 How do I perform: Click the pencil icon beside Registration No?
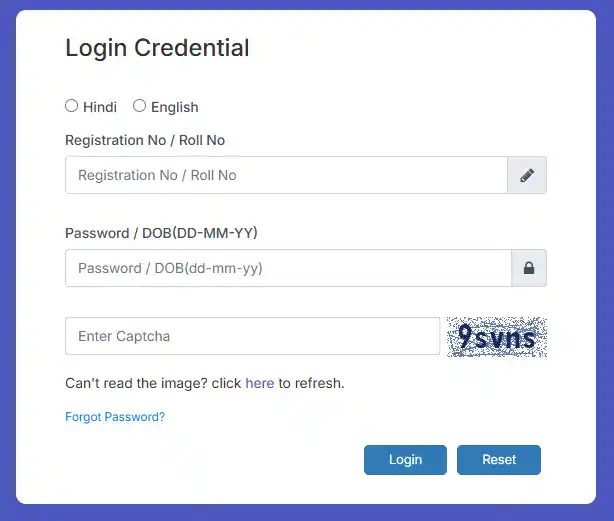tap(527, 175)
